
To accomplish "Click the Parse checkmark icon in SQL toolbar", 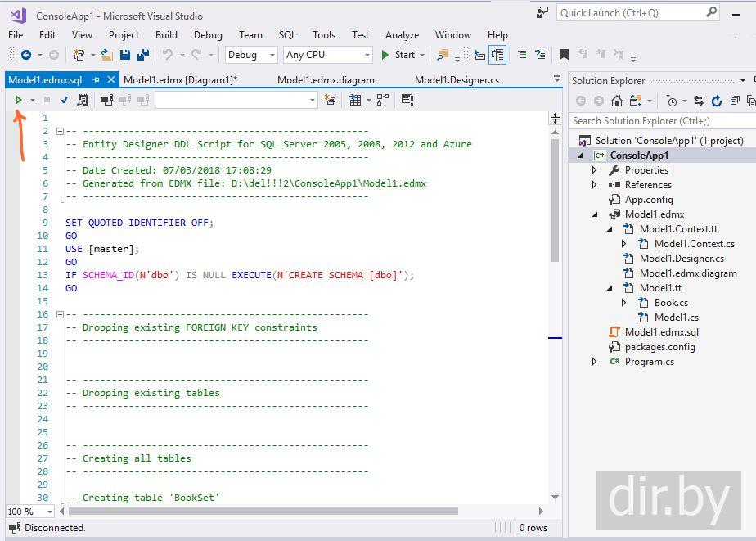I will (x=64, y=100).
